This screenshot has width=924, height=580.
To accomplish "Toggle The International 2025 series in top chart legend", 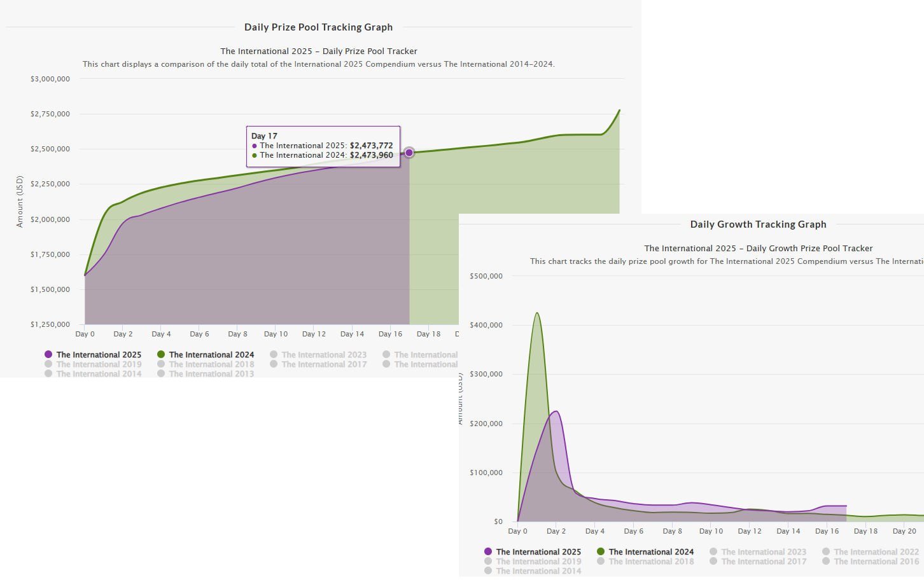I will 93,355.
